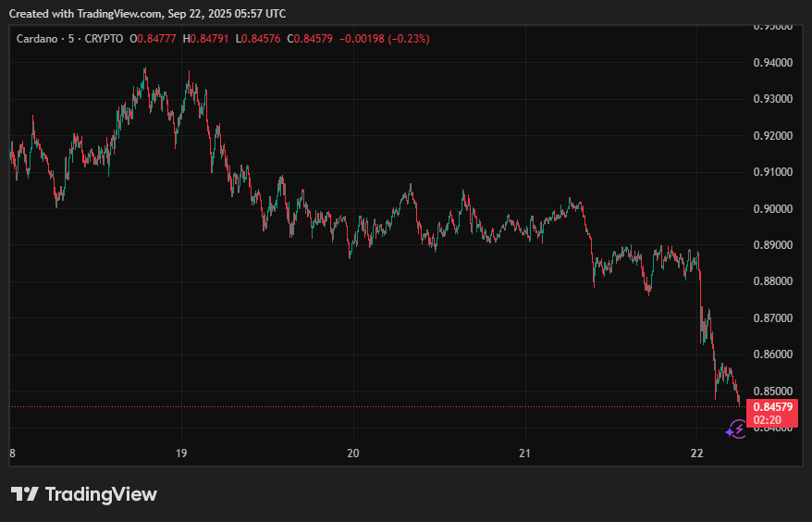Click the 0.91000 price axis label
812x522 pixels.
tap(772, 172)
